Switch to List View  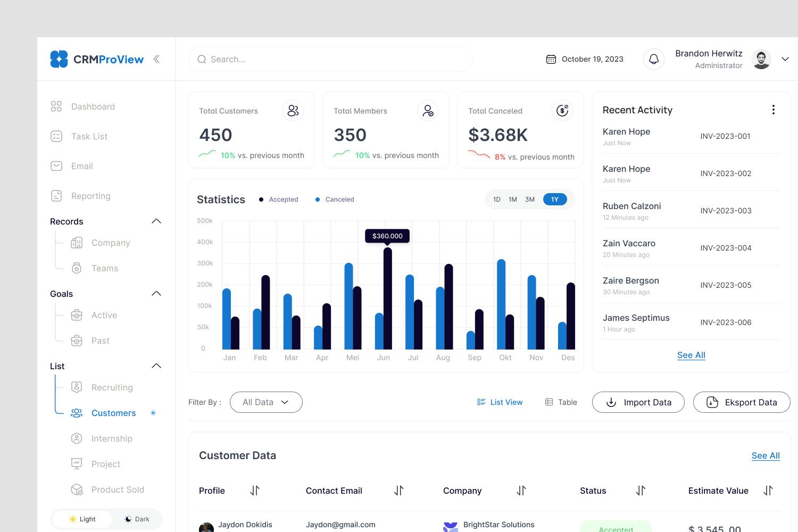click(500, 402)
